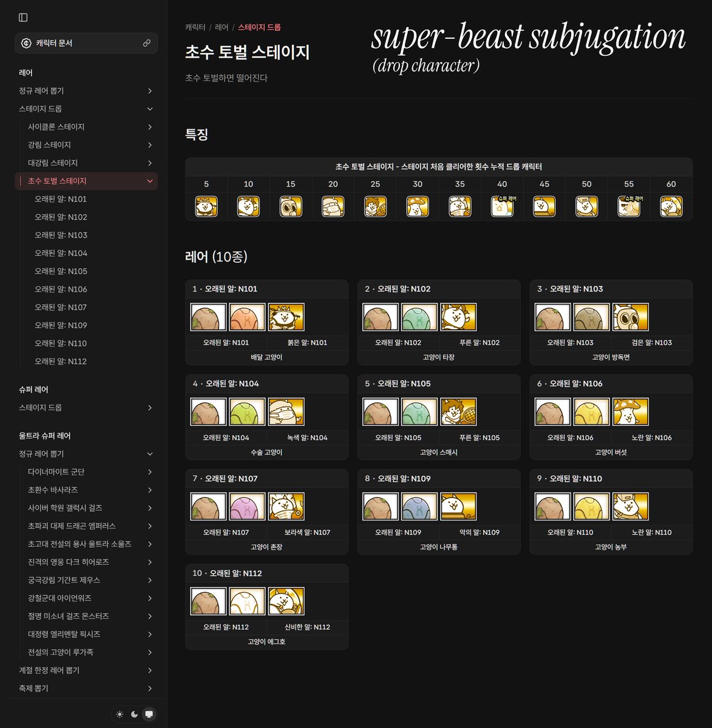Screen dimensions: 712x728
Task: Toggle the sidebar panel icon
Action: tap(23, 18)
